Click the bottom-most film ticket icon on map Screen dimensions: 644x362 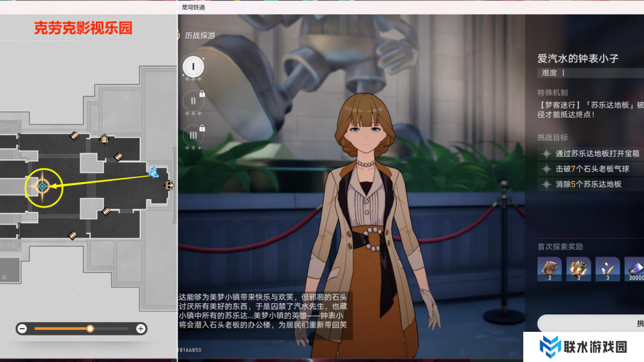(x=73, y=234)
